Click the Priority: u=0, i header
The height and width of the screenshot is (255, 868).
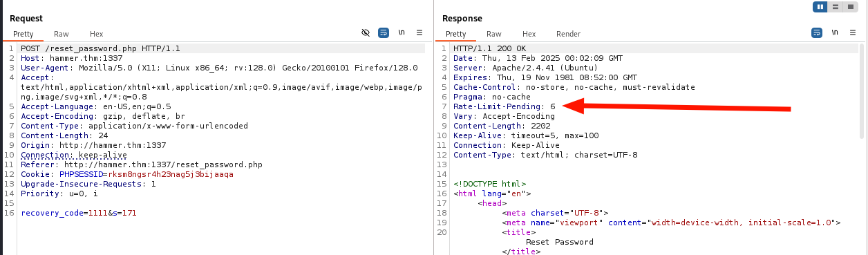click(x=59, y=193)
